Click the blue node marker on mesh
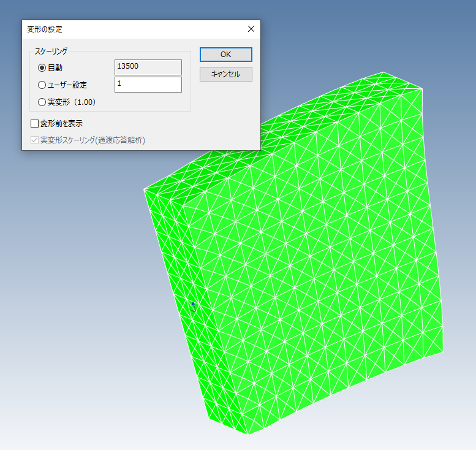Image resolution: width=476 pixels, height=450 pixels. [193, 303]
